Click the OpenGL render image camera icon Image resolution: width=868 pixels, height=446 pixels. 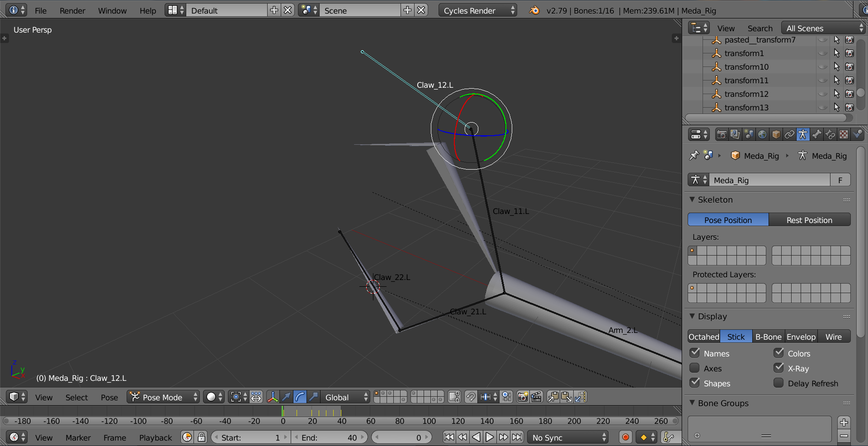(523, 397)
